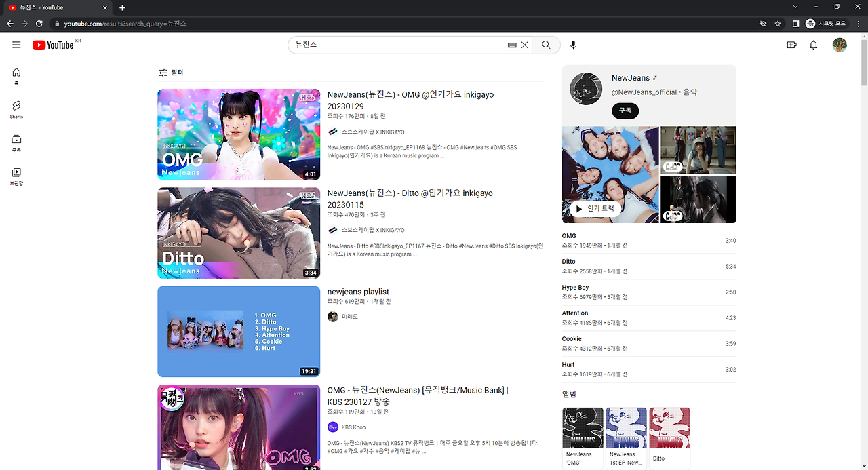The image size is (868, 470).
Task: Start voice search with the microphone
Action: (x=574, y=45)
